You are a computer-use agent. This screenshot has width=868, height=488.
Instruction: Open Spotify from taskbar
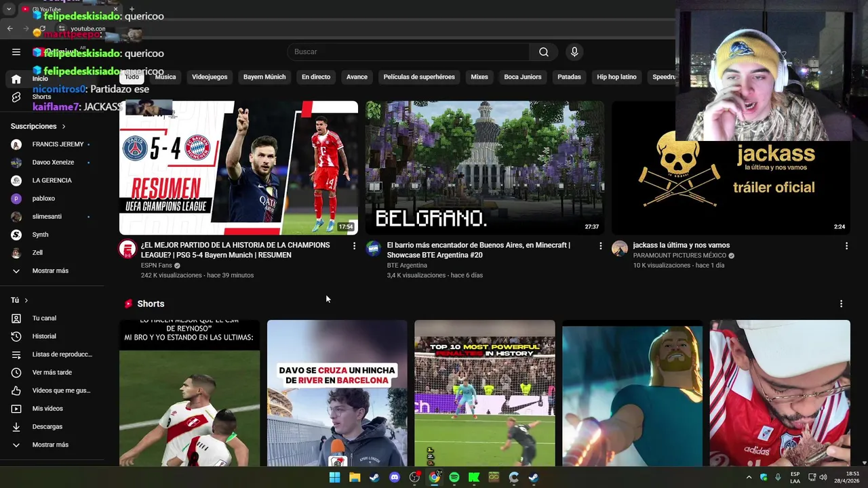coord(454,477)
